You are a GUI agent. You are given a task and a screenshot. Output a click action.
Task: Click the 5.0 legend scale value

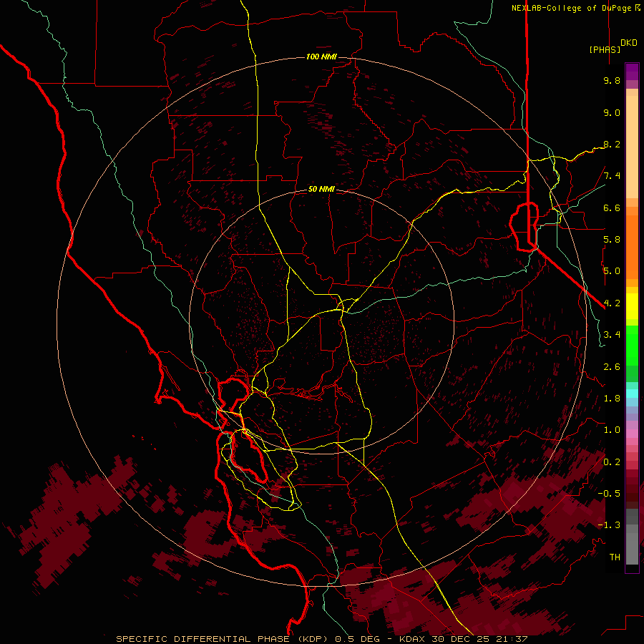[x=612, y=271]
